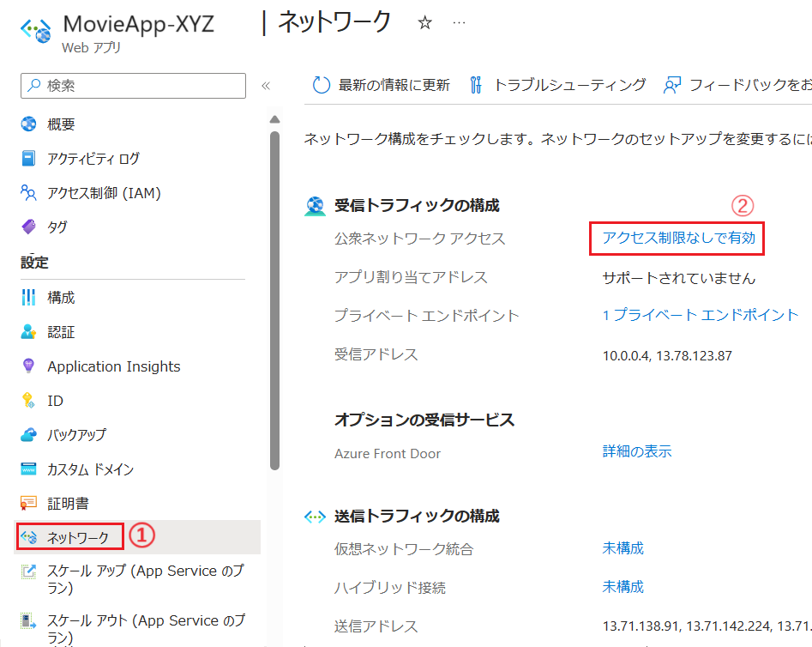Viewport: 812px width, 647px height.
Task: Click 最新の情報に更新 button
Action: [x=382, y=85]
